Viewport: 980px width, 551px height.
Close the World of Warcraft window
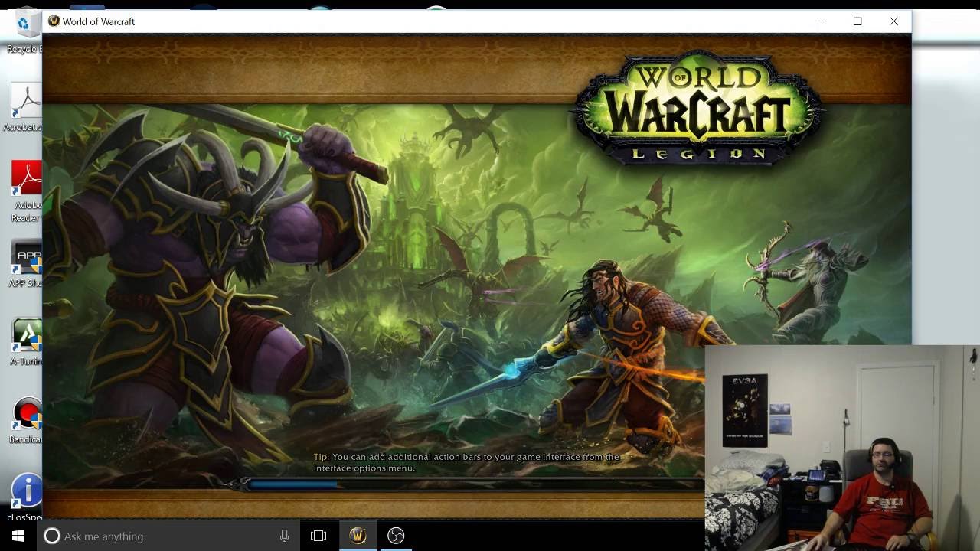(893, 21)
